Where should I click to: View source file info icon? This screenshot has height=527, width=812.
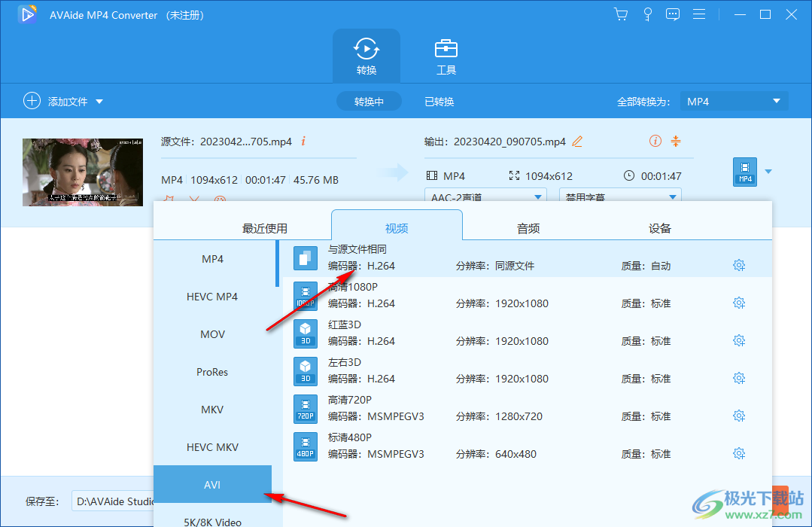click(303, 141)
